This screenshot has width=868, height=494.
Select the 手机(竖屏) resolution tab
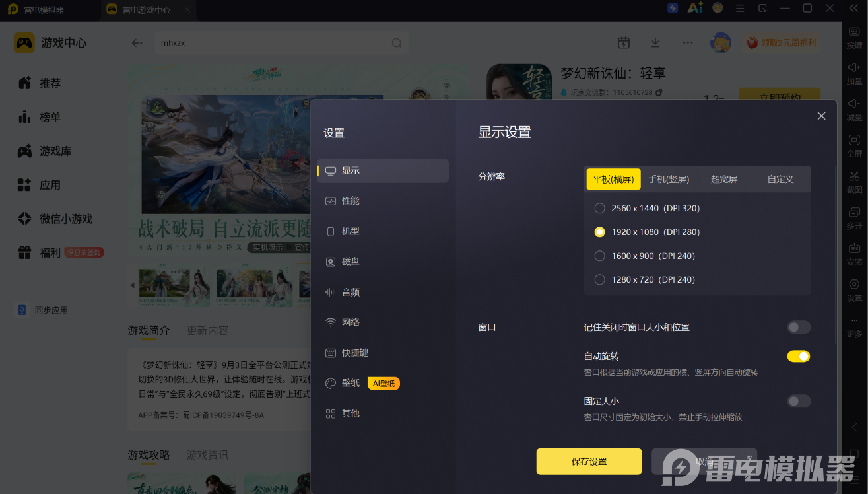pyautogui.click(x=668, y=179)
